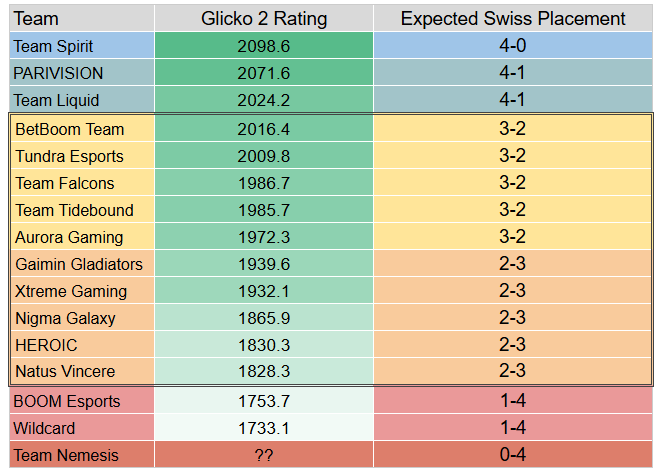Screen dimensions: 661x473
Task: Click the BetBoom Team cell
Action: [83, 129]
